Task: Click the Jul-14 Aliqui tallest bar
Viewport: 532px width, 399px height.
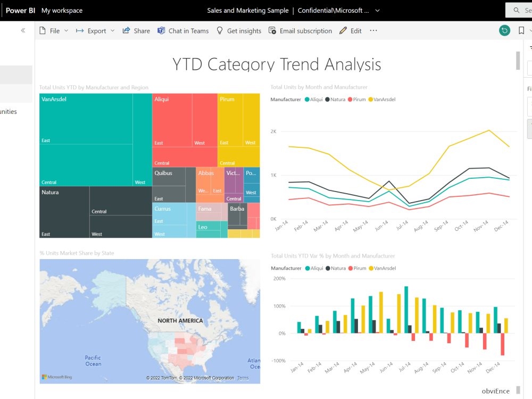Action: pos(406,310)
